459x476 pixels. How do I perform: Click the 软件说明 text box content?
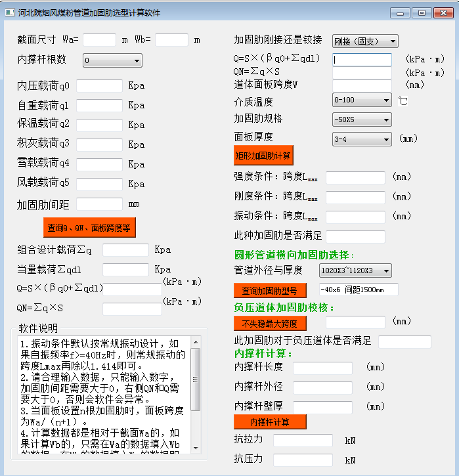coord(104,395)
